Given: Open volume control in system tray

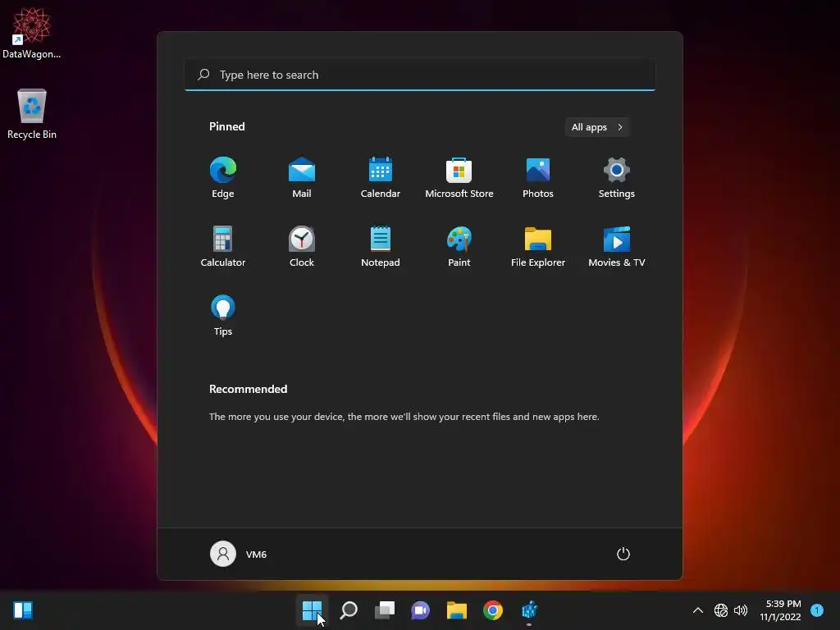Looking at the screenshot, I should (x=741, y=610).
